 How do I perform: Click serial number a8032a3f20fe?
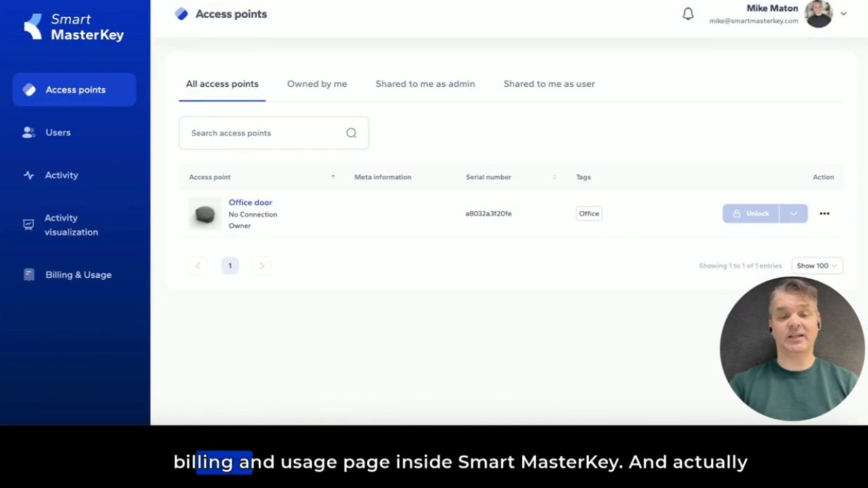488,213
